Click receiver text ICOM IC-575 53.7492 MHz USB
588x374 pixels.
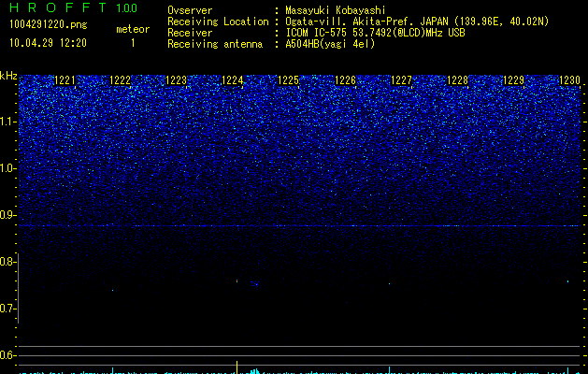pos(375,33)
